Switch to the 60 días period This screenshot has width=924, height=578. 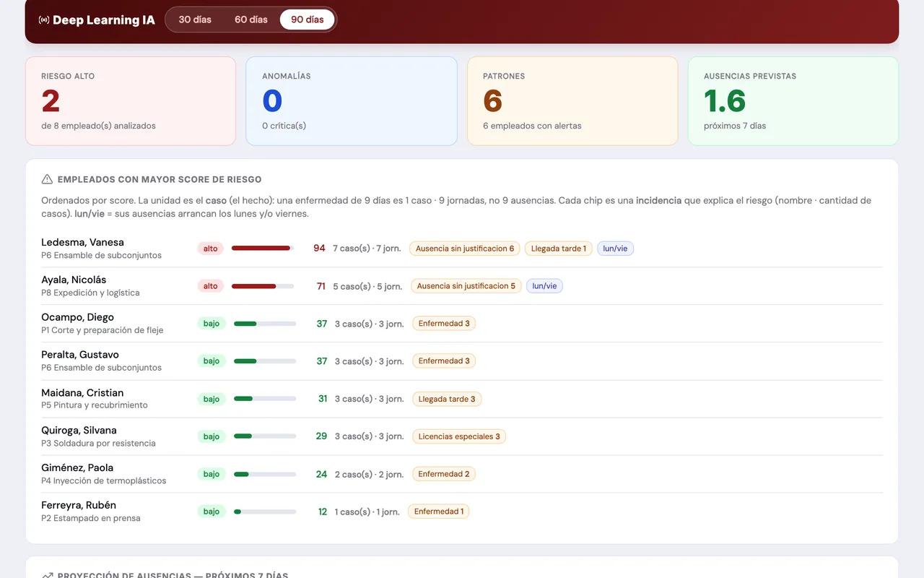251,20
